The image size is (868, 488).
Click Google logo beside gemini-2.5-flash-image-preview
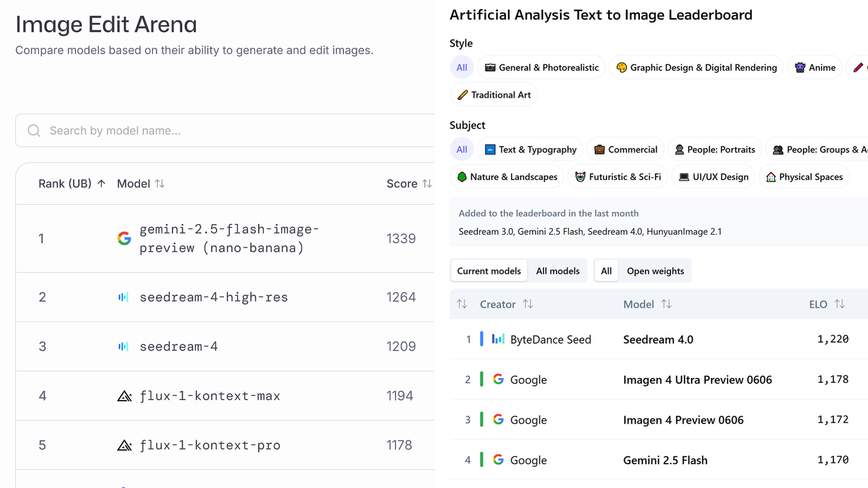[124, 238]
